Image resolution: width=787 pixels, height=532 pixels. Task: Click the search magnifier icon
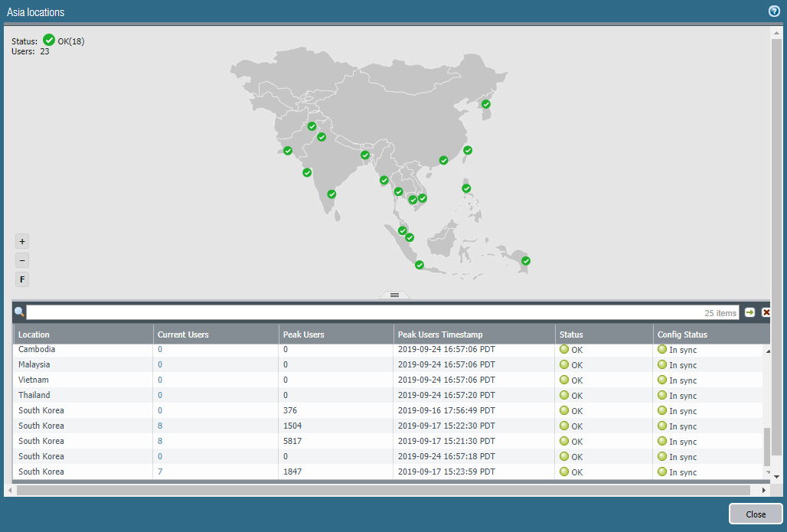(x=19, y=312)
